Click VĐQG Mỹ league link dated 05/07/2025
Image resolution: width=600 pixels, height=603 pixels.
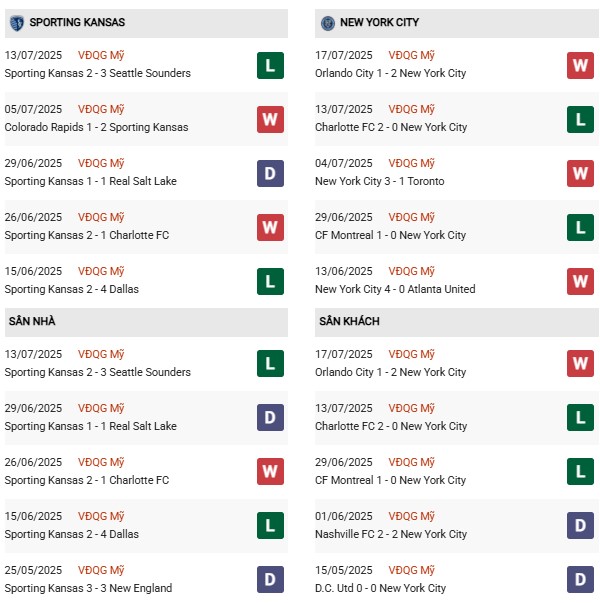coord(101,109)
